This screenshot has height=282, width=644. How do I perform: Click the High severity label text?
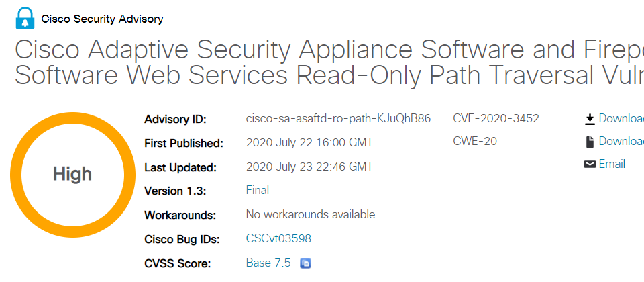point(72,175)
